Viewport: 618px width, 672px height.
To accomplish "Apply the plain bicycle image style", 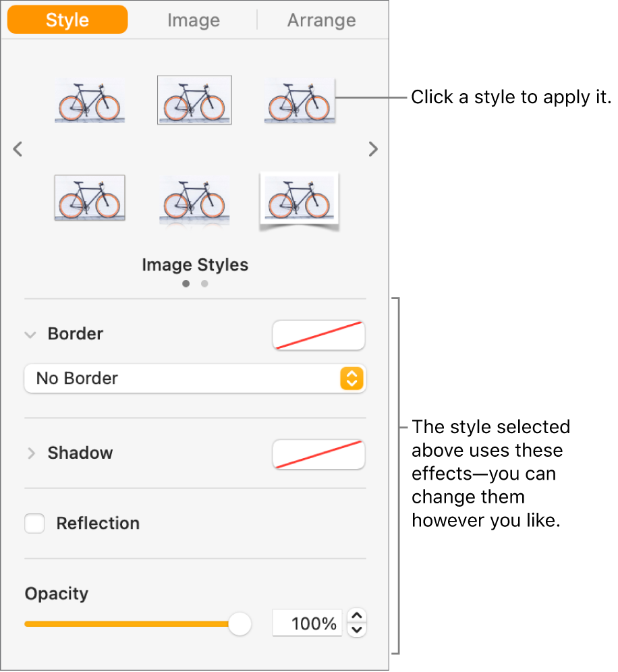I will [x=89, y=101].
